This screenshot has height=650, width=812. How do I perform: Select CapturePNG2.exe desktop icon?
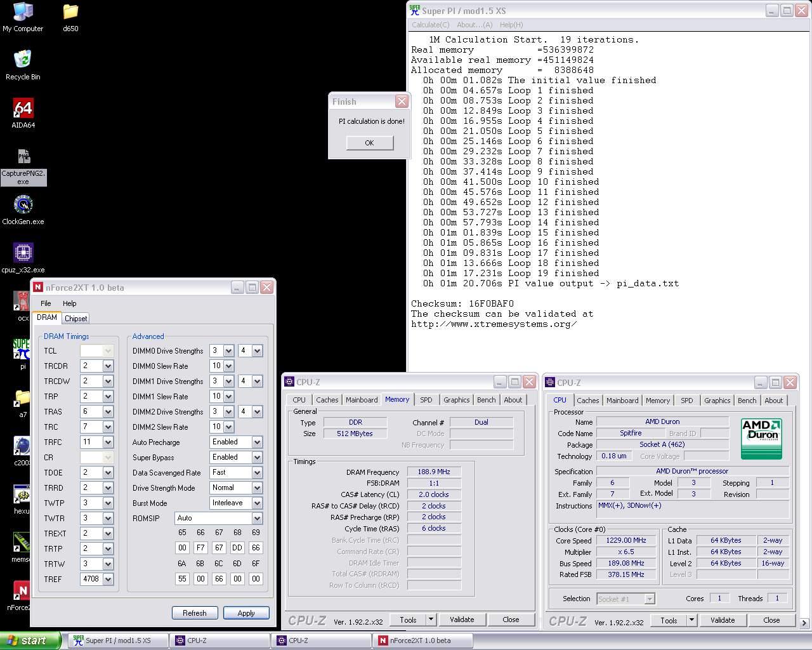tap(23, 166)
